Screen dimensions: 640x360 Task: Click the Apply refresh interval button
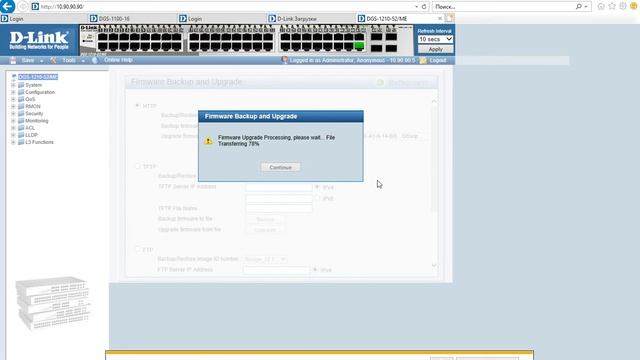tap(436, 49)
